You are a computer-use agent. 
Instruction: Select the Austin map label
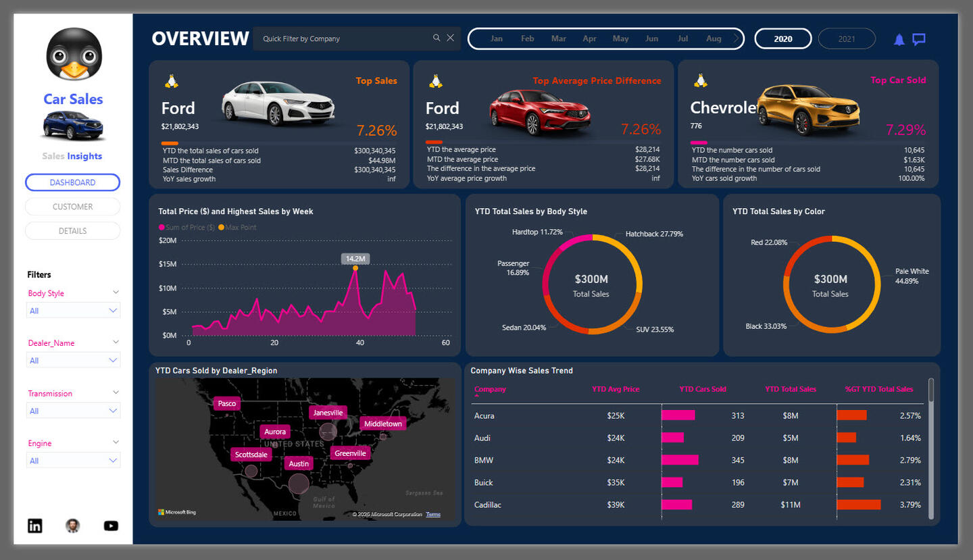click(x=299, y=464)
